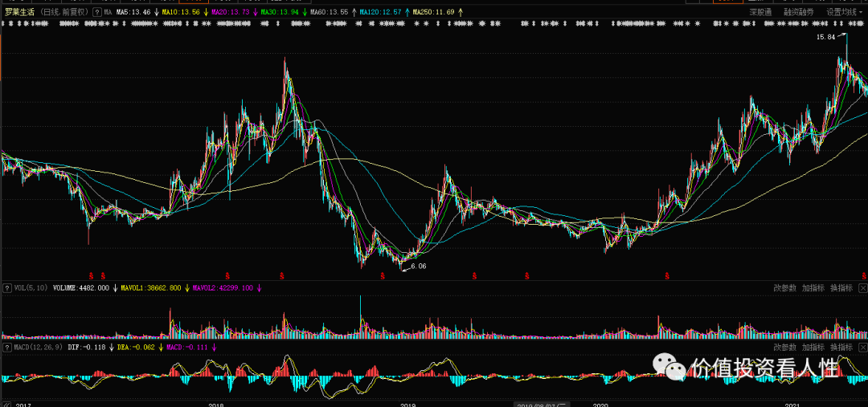Screen dimensions: 868x407
Task: Click 改参数 in the VOL panel
Action: [x=785, y=288]
